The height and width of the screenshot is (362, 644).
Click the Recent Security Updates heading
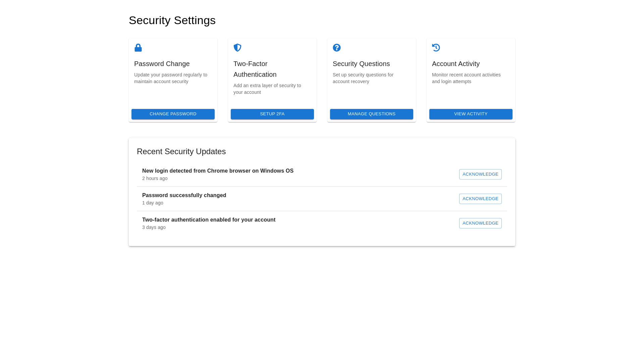pos(181,152)
